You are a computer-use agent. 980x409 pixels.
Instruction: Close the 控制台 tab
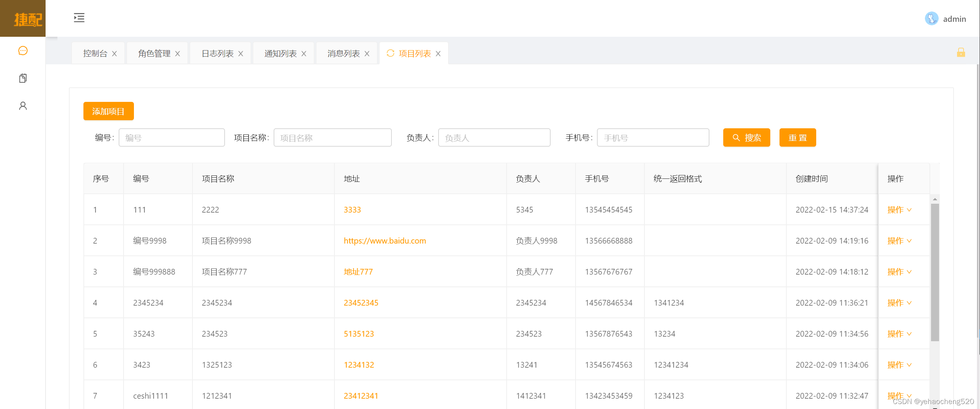[114, 54]
